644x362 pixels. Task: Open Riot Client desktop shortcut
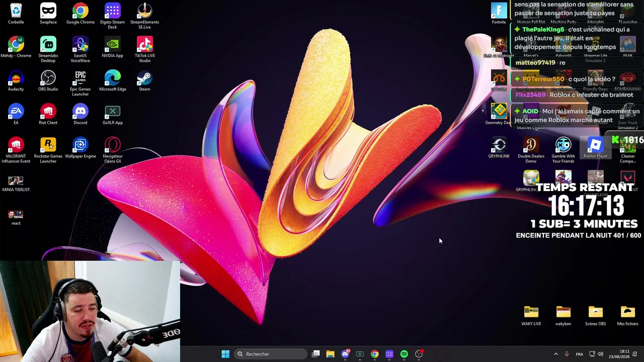tap(48, 114)
